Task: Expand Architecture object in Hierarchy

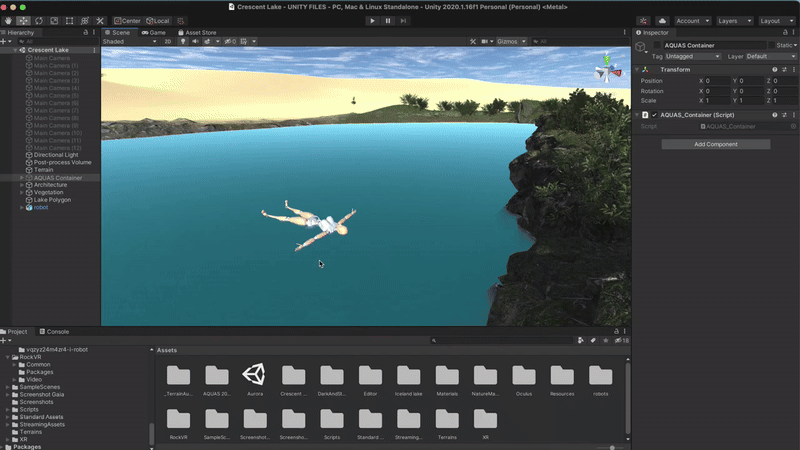Action: [22, 185]
